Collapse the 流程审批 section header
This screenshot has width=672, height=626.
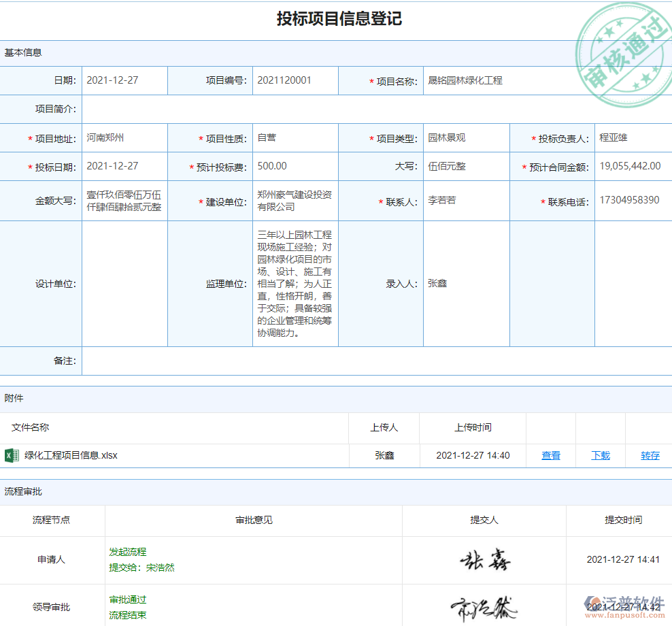[24, 491]
